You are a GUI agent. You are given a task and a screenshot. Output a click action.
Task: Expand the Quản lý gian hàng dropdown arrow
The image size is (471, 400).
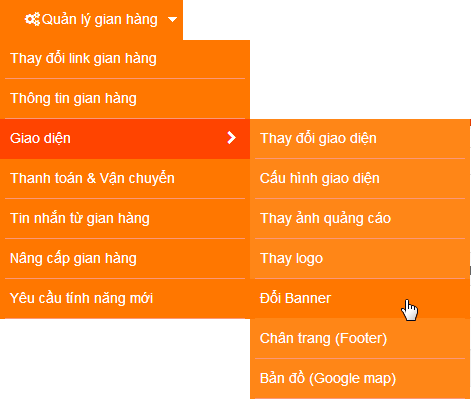[172, 20]
